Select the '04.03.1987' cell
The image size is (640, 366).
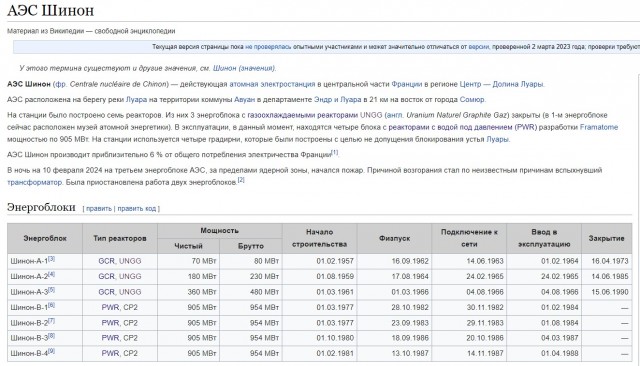click(544, 338)
